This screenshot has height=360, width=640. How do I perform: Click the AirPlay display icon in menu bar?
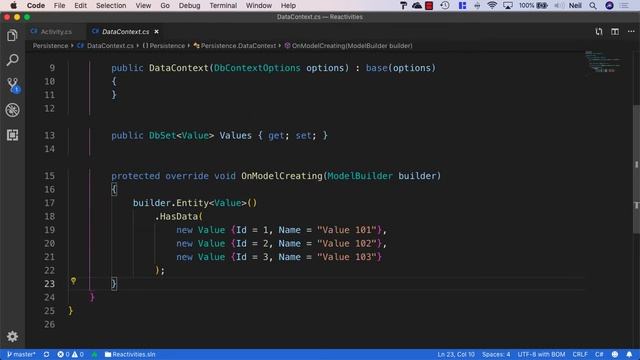[508, 5]
